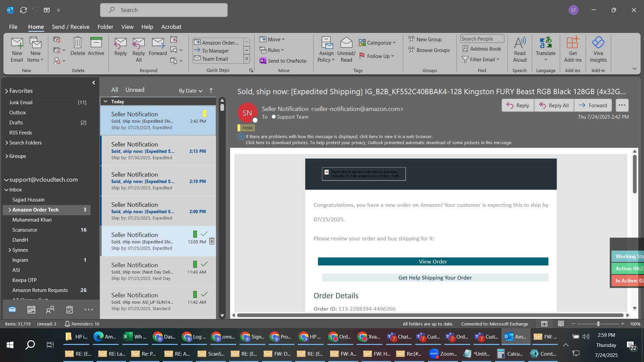The width and height of the screenshot is (644, 362).
Task: Switch to Calendar view
Action: 31,309
